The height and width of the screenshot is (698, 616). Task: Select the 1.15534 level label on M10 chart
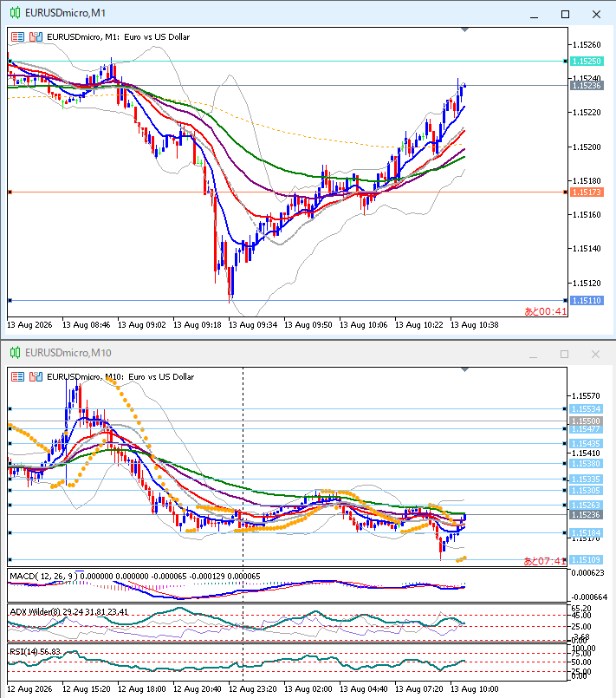pos(587,408)
